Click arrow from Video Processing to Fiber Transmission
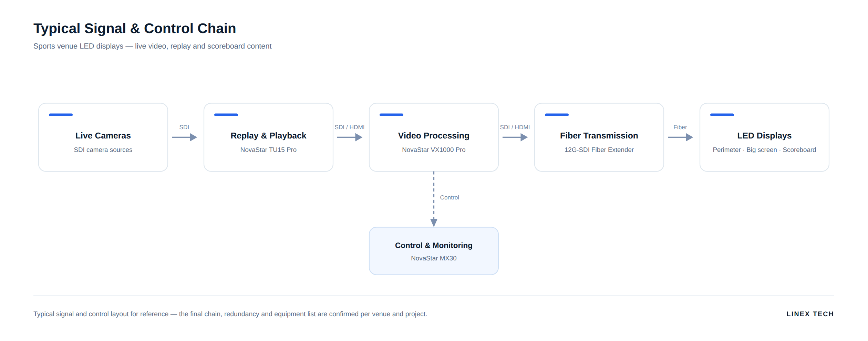The height and width of the screenshot is (341, 868). pyautogui.click(x=515, y=137)
